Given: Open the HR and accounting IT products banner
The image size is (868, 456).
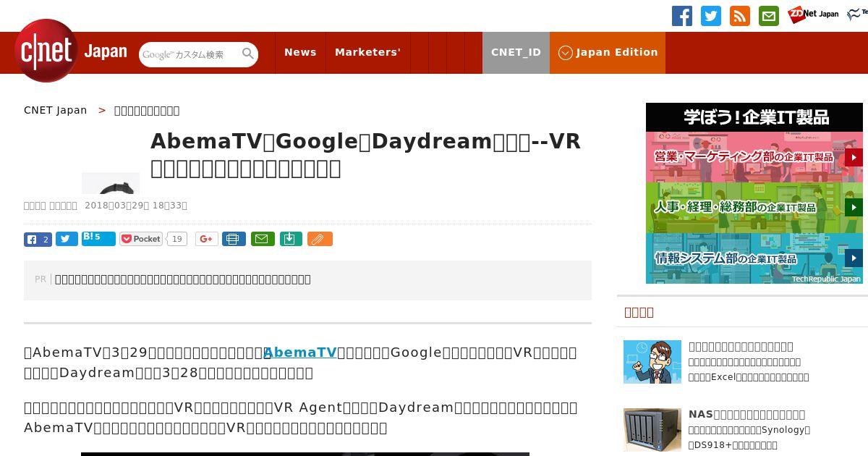Looking at the screenshot, I should pyautogui.click(x=754, y=208).
